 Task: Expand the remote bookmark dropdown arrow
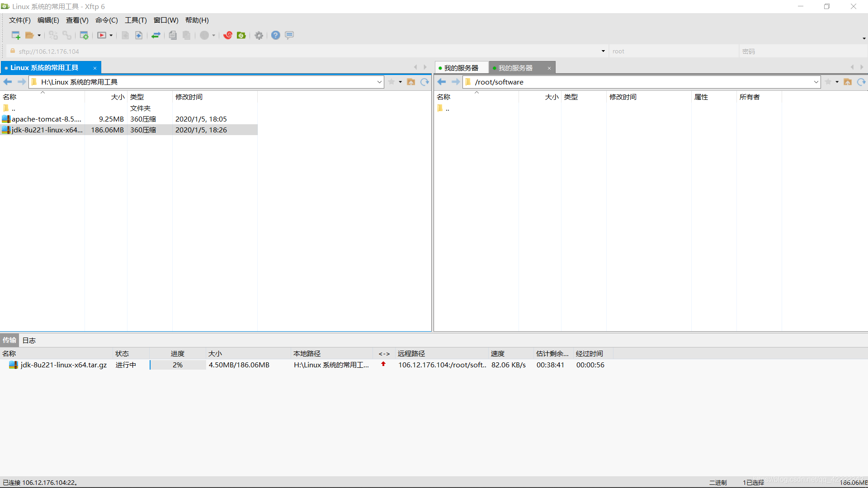[837, 82]
